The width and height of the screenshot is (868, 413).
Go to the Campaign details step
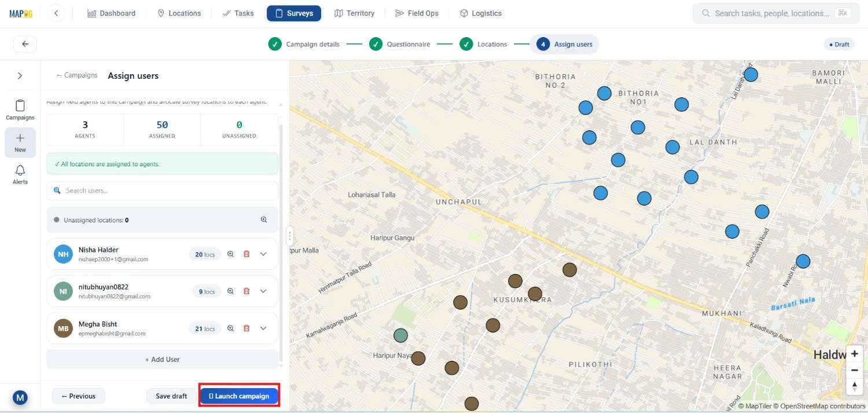point(304,44)
